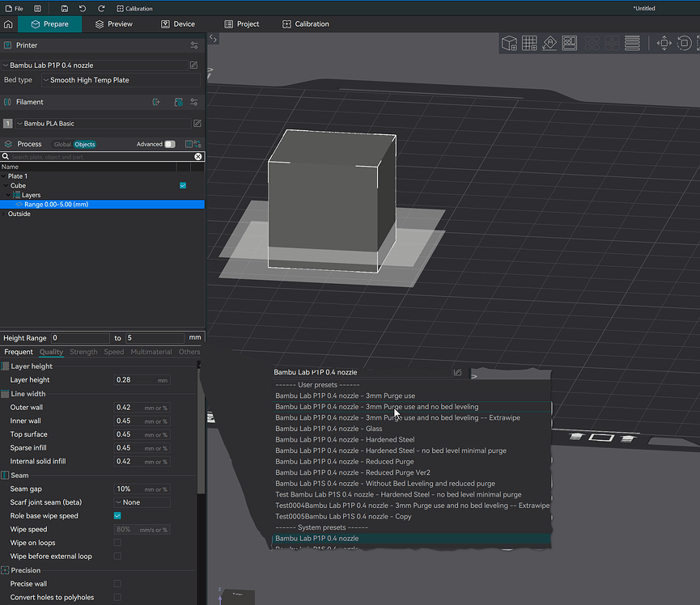
Task: Click the Auto orient icon
Action: [x=549, y=44]
